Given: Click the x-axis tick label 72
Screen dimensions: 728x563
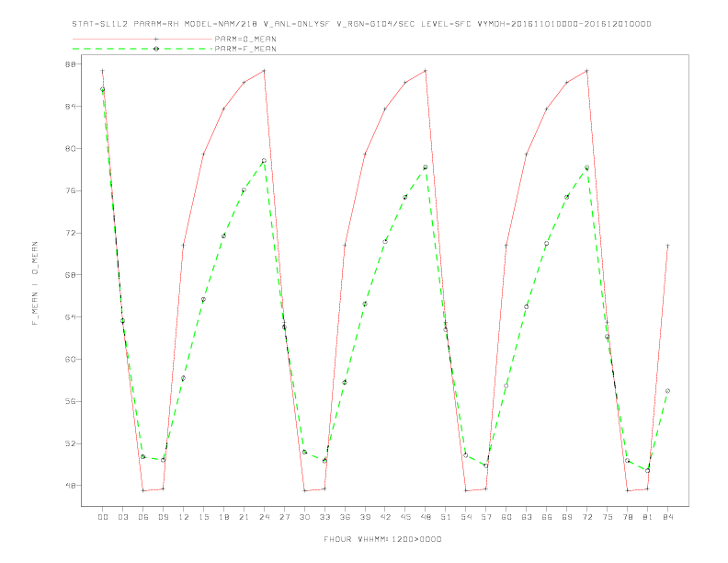Looking at the screenshot, I should click(586, 517).
